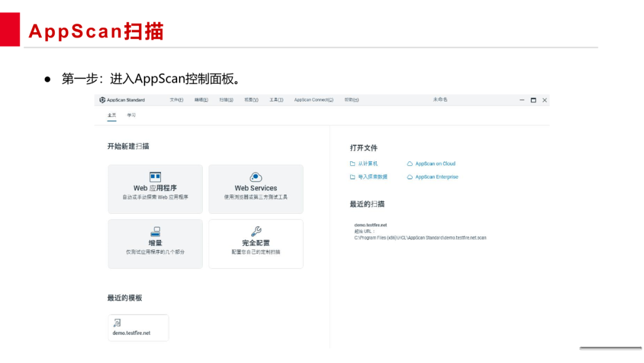Switch to the 主页 tab
This screenshot has height=363, width=644.
(112, 115)
